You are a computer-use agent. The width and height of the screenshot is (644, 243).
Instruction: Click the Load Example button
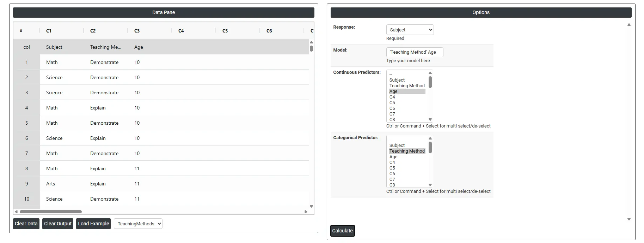tap(93, 224)
